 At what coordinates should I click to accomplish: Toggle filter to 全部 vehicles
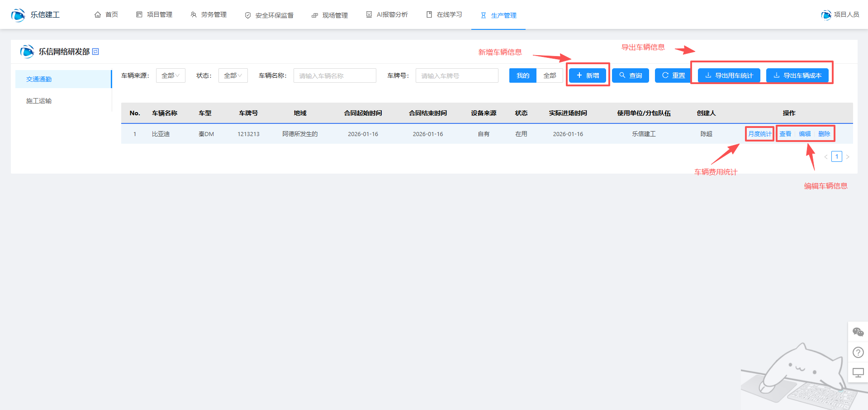point(550,75)
